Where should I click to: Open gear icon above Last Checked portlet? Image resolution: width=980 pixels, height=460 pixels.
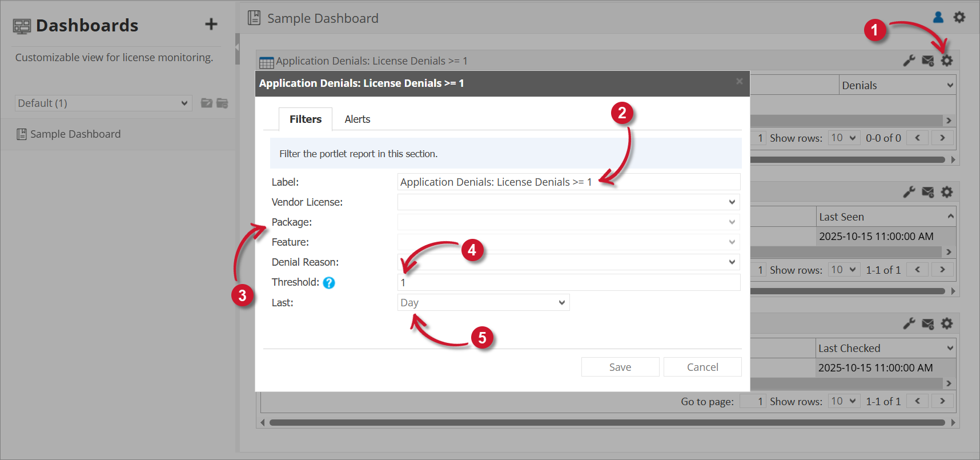click(947, 323)
